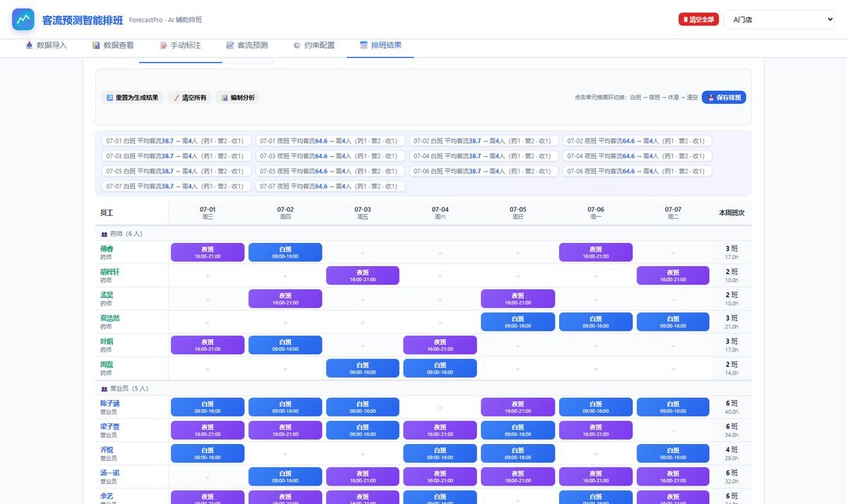The image size is (847, 504).
Task: Click the 清空全部 red button
Action: tap(699, 20)
